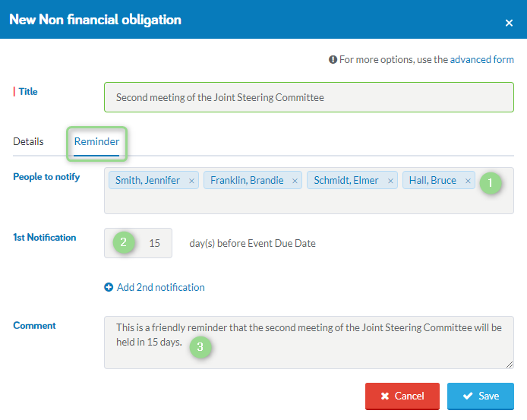Click the 'day(s) before Event Due Date' text
The width and height of the screenshot is (527, 420).
tap(252, 244)
